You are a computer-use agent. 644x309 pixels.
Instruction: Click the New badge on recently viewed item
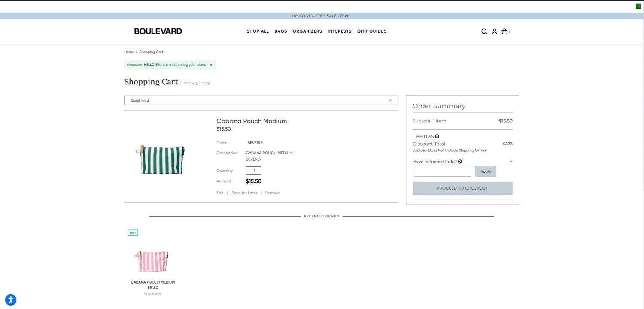(x=133, y=233)
